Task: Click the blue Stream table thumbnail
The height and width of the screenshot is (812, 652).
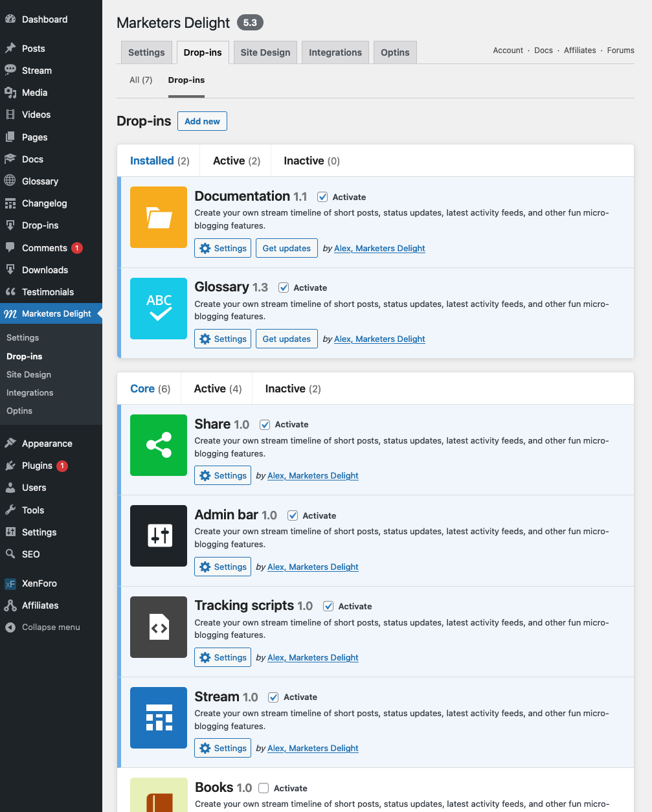Action: click(159, 717)
